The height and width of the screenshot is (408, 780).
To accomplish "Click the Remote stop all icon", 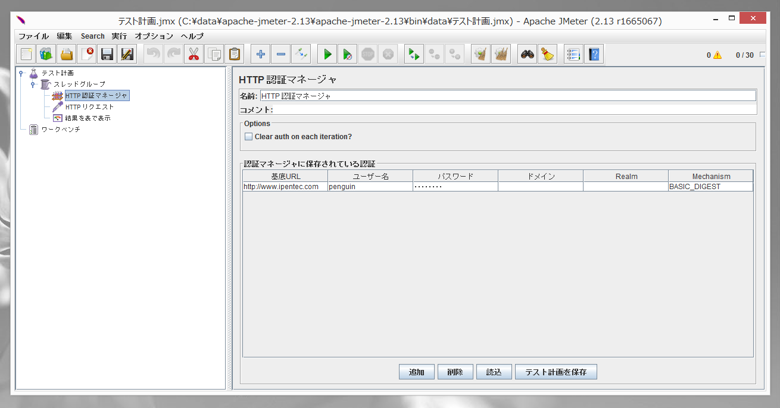I will coord(434,54).
